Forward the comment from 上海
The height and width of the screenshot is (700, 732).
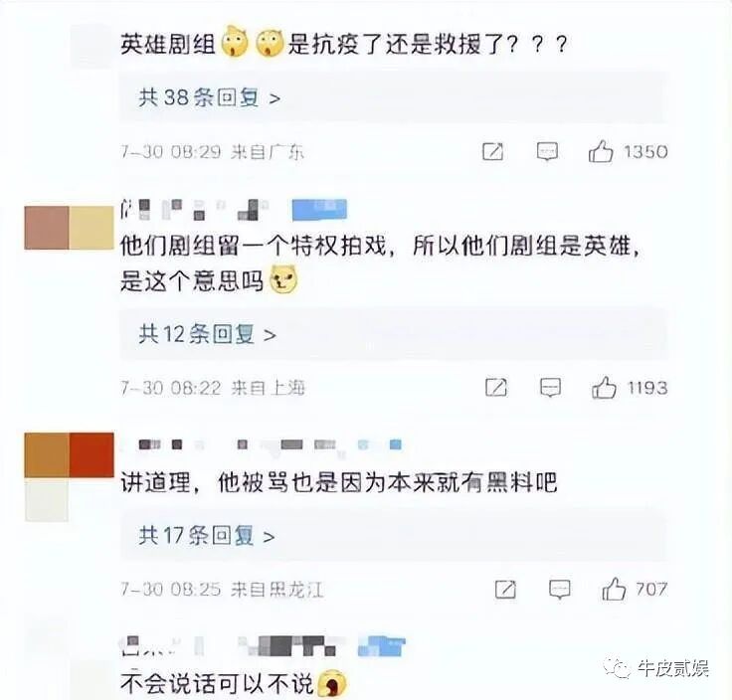click(495, 388)
